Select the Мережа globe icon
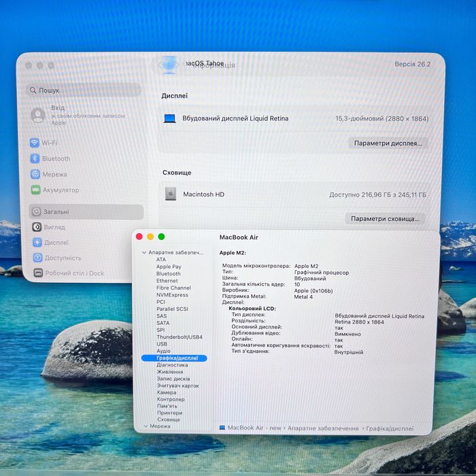The height and width of the screenshot is (476, 476). coord(35,174)
